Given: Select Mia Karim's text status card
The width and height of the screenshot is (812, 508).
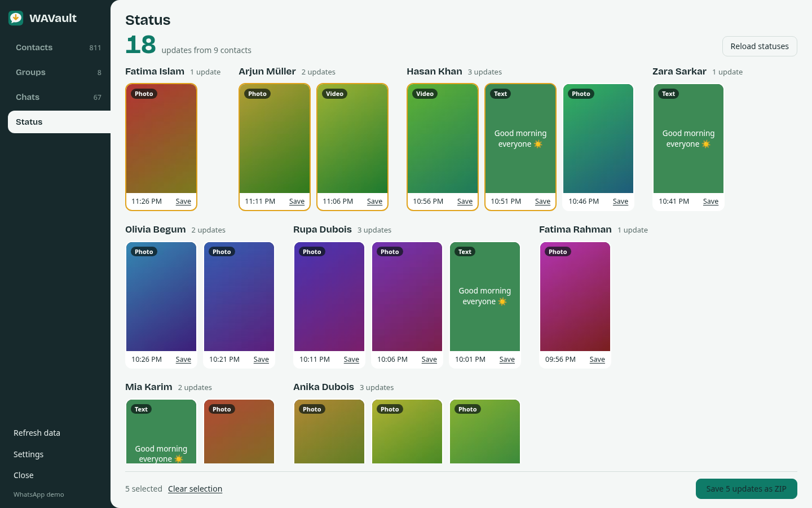Looking at the screenshot, I should 161,432.
